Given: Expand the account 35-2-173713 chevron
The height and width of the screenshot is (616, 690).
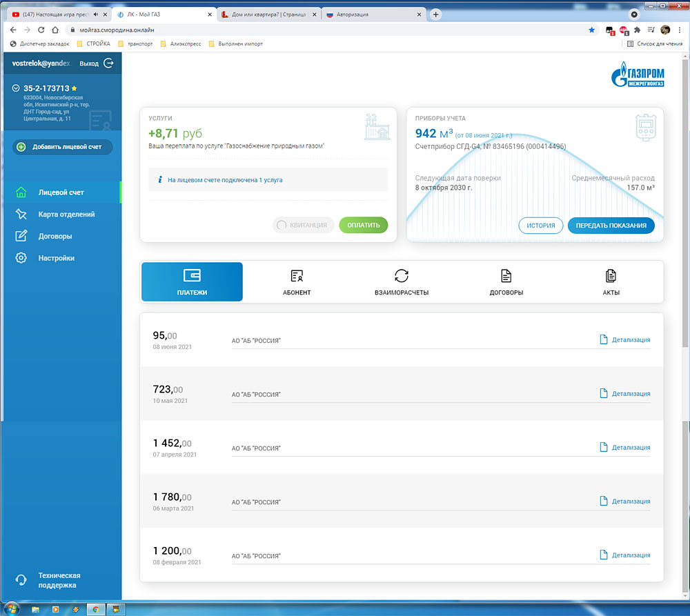Looking at the screenshot, I should click(x=16, y=88).
